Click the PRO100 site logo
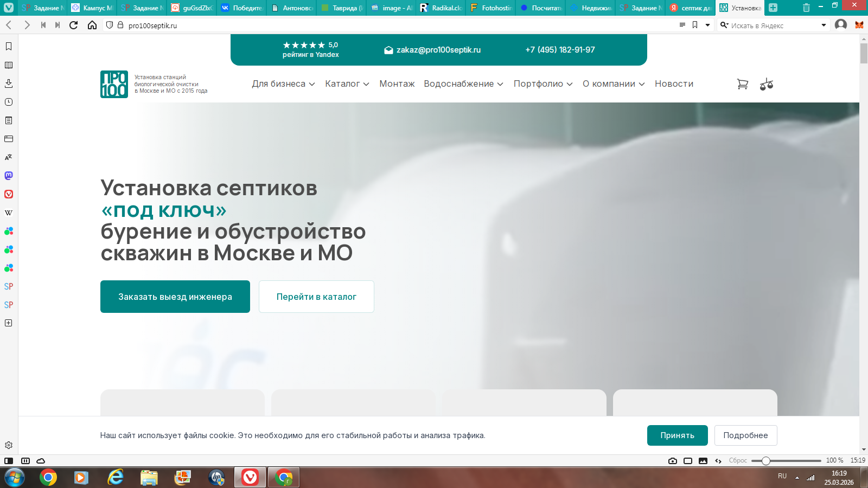Viewport: 868px width, 488px height. pos(114,84)
